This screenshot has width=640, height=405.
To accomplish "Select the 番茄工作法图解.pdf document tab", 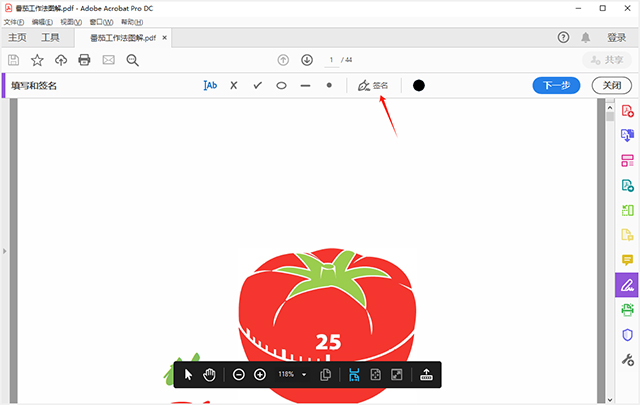I will coord(122,38).
